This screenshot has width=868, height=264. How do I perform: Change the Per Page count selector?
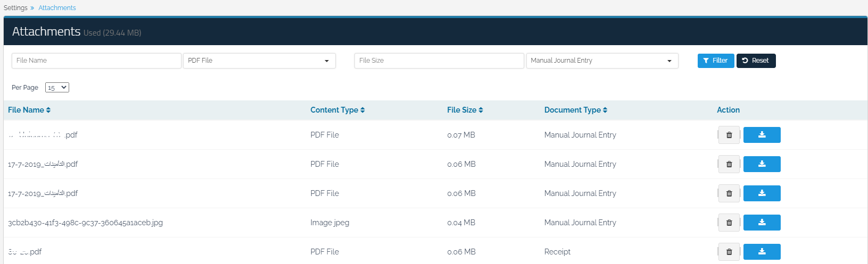(57, 88)
